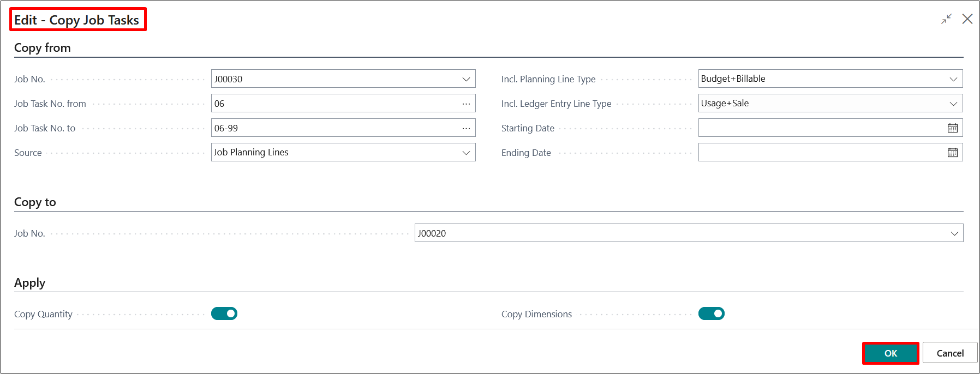This screenshot has width=980, height=374.
Task: Collapse the Copy from section heading
Action: coord(43,48)
